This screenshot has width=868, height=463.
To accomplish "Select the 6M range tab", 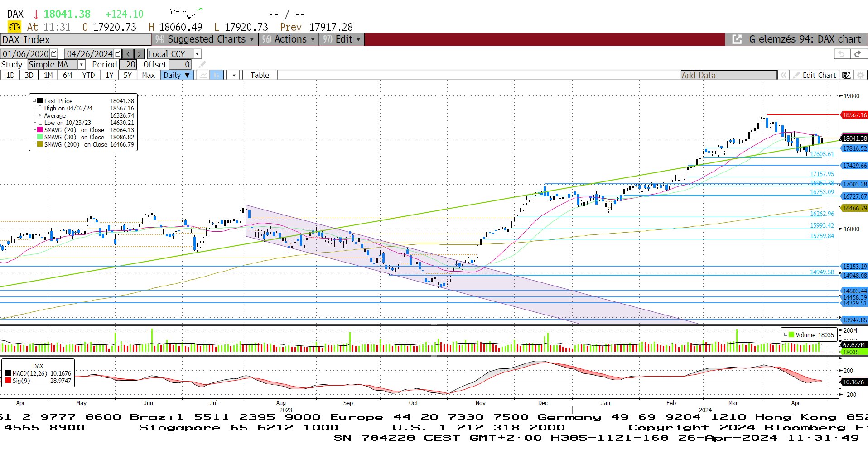I will [67, 75].
